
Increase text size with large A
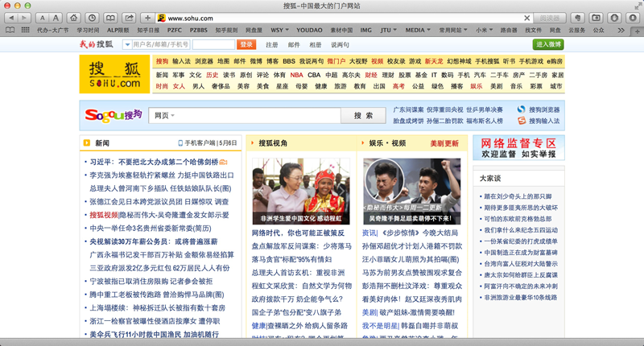click(56, 18)
